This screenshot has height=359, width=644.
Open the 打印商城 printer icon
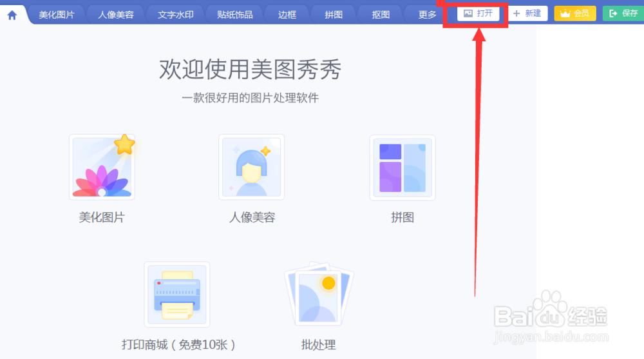point(177,295)
